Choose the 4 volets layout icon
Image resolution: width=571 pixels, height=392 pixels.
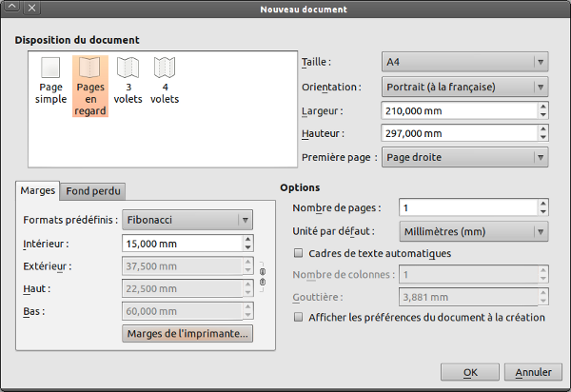coord(165,68)
